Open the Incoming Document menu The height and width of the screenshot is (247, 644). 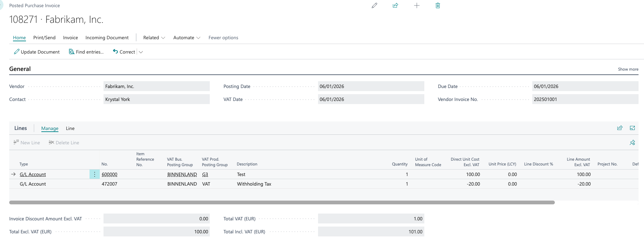pos(107,38)
